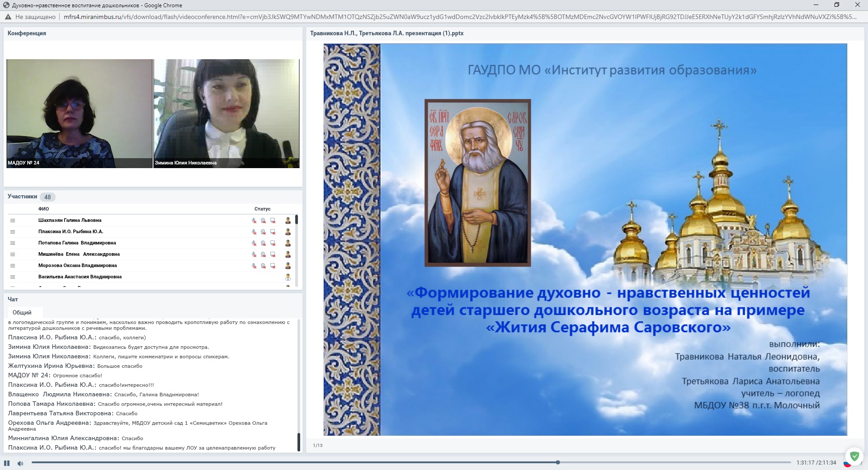Image resolution: width=868 pixels, height=470 pixels.
Task: Click microphone-off icon for Шахпазян Галина Львовна
Action: click(254, 221)
